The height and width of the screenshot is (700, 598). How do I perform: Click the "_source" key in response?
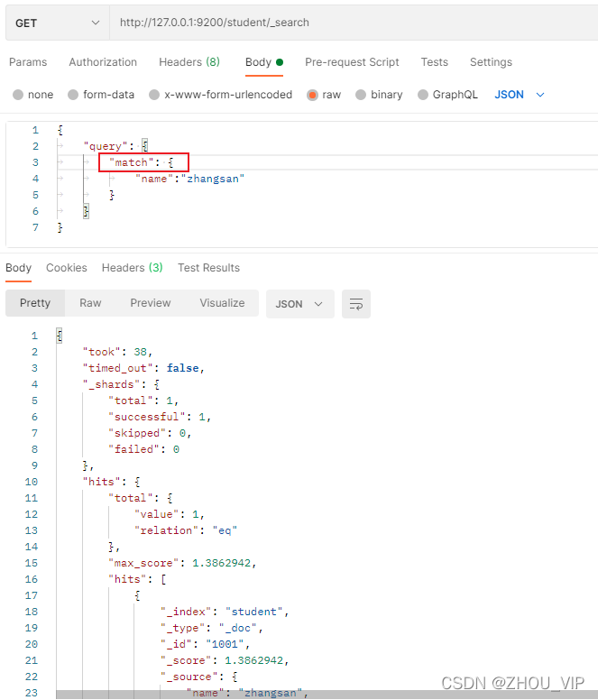tap(189, 677)
